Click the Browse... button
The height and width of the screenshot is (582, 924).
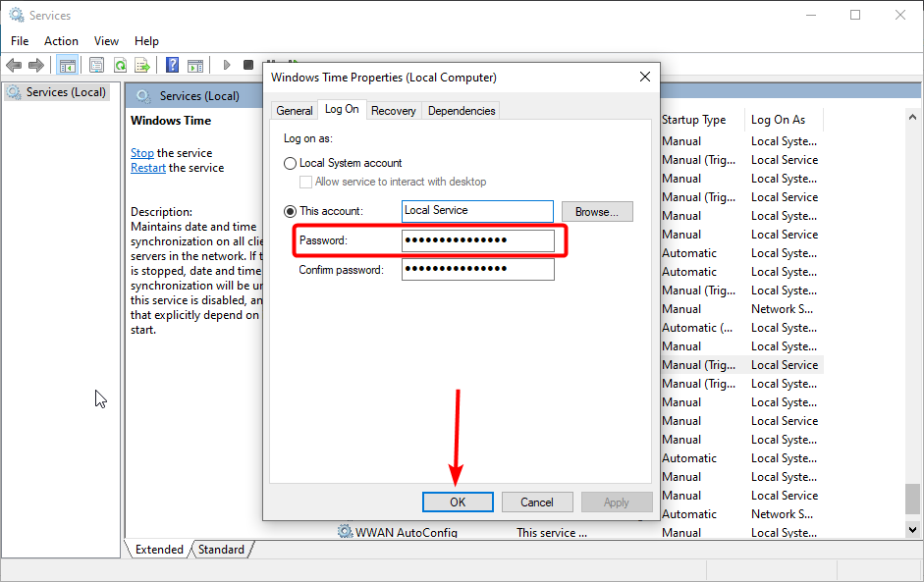tap(597, 211)
